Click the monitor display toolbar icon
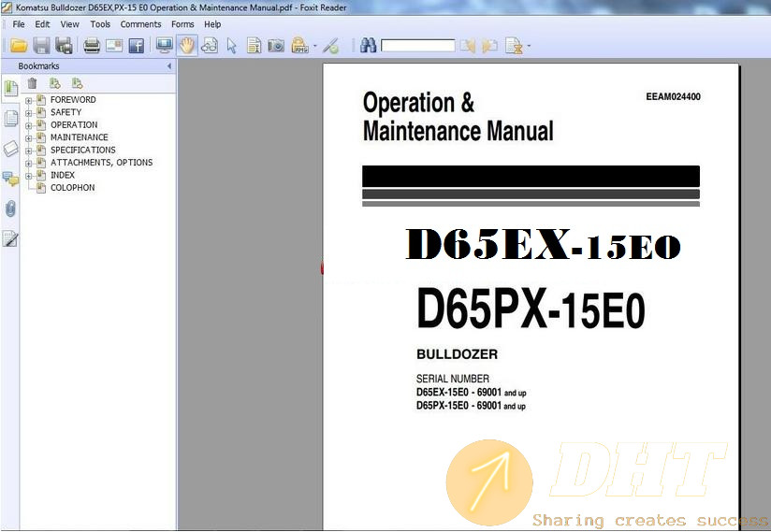This screenshot has width=771, height=532. tap(165, 46)
